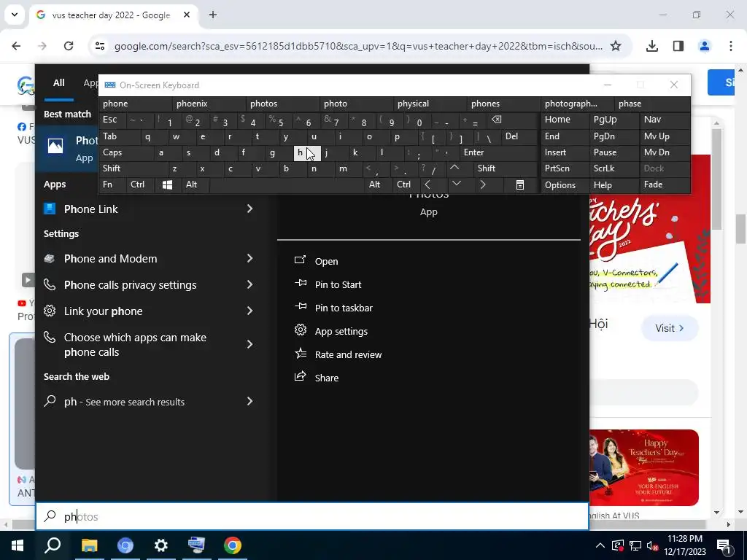
Task: Expand Phone calls privacy settings arrow
Action: coord(249,284)
